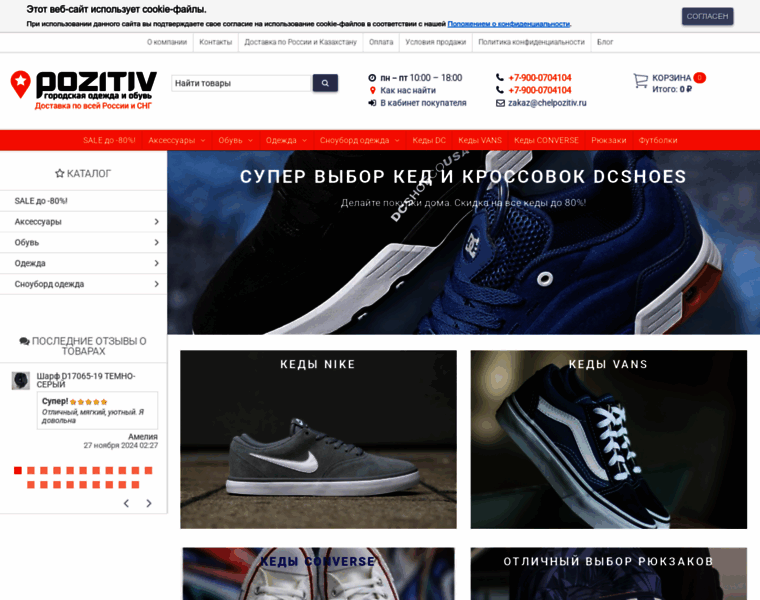This screenshot has width=760, height=600.
Task: Click 'Как нас найти' link
Action: click(408, 90)
